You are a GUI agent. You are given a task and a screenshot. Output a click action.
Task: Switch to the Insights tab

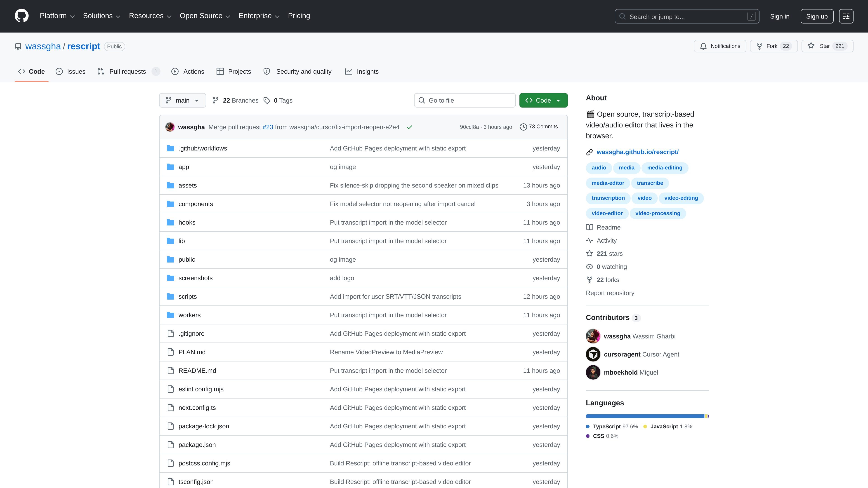(362, 71)
